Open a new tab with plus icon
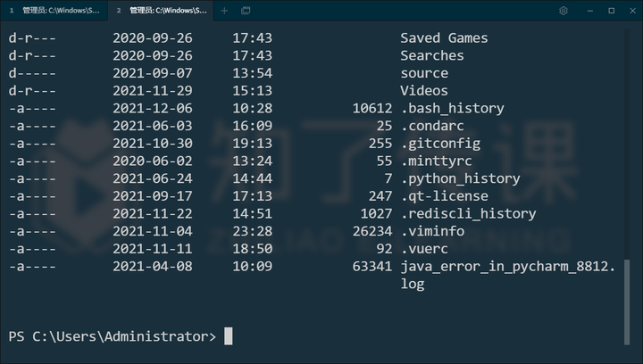The image size is (643, 364). tap(224, 11)
